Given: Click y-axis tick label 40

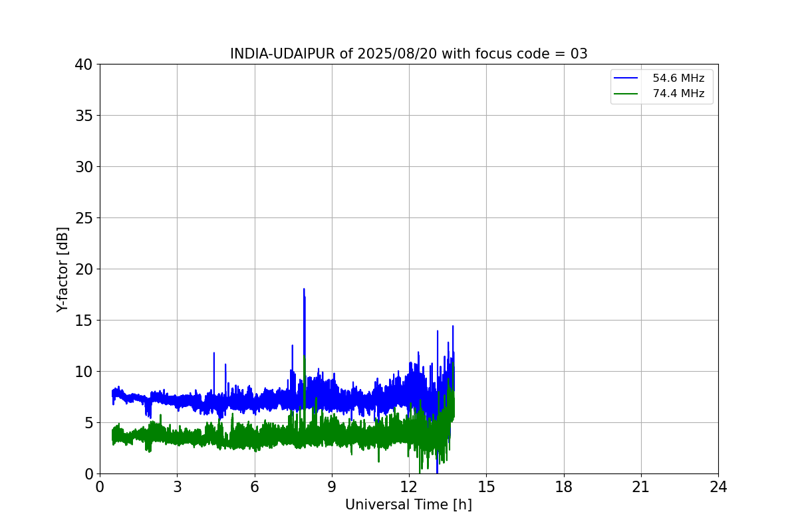Looking at the screenshot, I should pos(84,65).
